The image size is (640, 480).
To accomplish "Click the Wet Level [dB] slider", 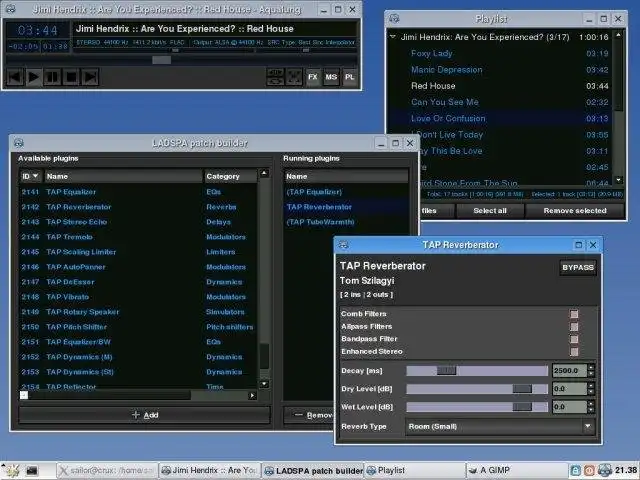I will pos(477,407).
